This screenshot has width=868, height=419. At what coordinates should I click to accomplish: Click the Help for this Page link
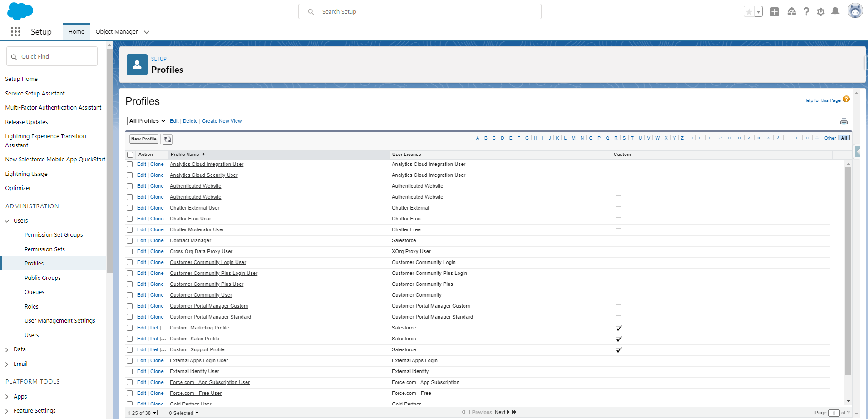tap(822, 100)
